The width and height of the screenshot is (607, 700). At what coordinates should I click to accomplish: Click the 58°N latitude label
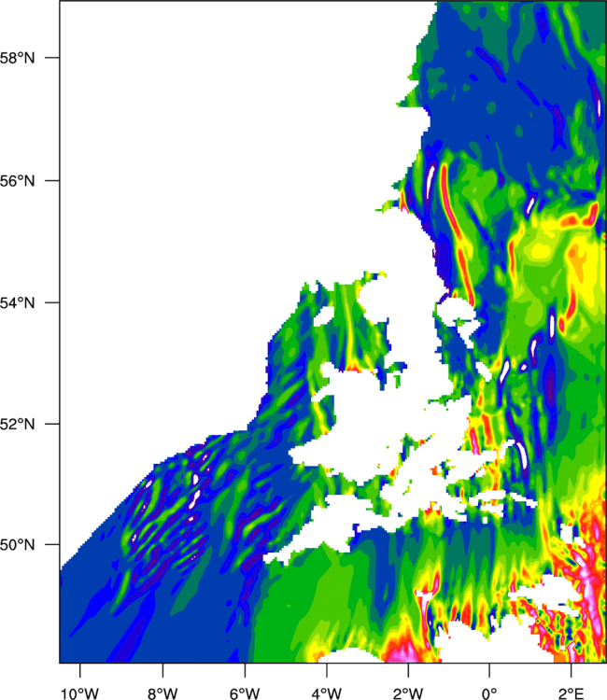(x=17, y=58)
